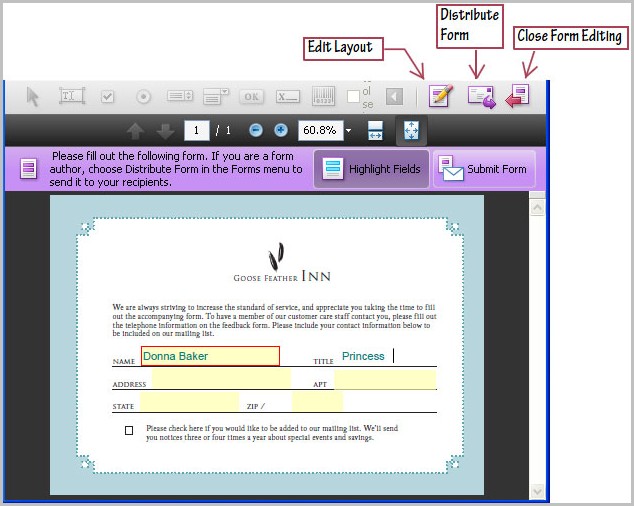
Task: Click the Goose Feather Inn logo
Action: 282,263
